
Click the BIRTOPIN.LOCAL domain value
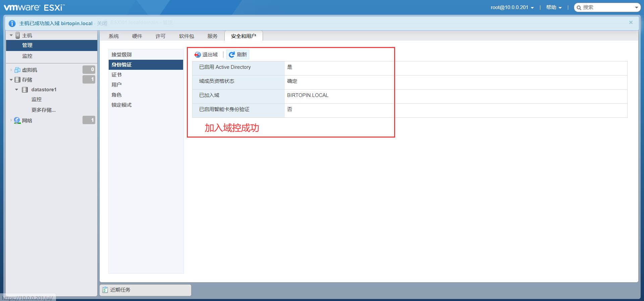pyautogui.click(x=308, y=95)
